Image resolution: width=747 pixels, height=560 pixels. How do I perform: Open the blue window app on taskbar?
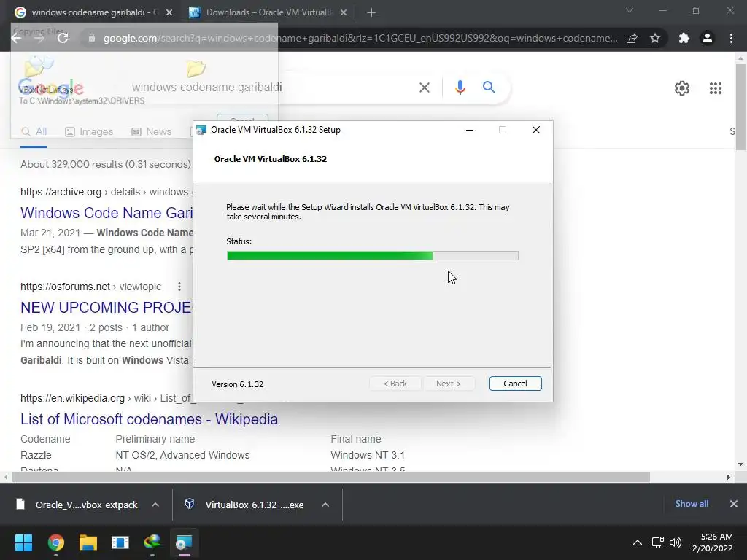pyautogui.click(x=120, y=542)
